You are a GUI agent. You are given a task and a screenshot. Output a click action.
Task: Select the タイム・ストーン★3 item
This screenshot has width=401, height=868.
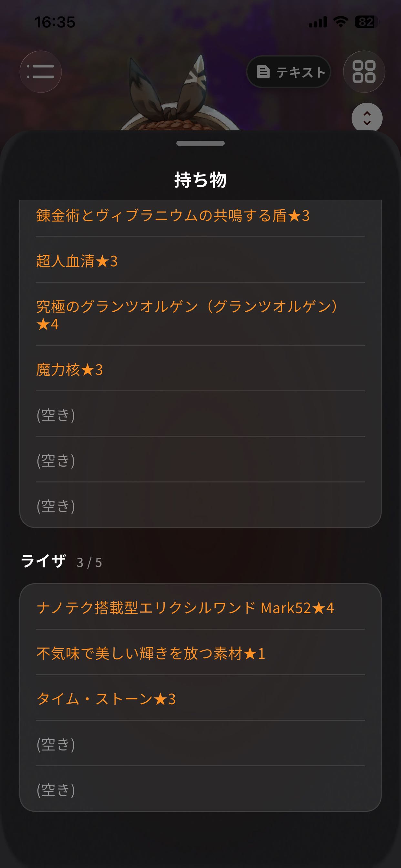click(x=200, y=698)
